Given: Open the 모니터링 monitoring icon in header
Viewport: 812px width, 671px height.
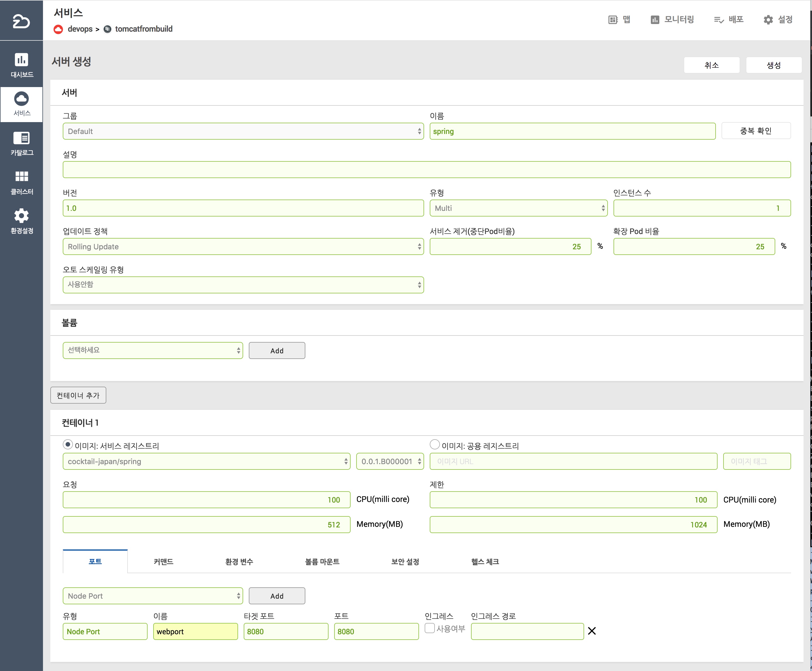Looking at the screenshot, I should coord(655,20).
